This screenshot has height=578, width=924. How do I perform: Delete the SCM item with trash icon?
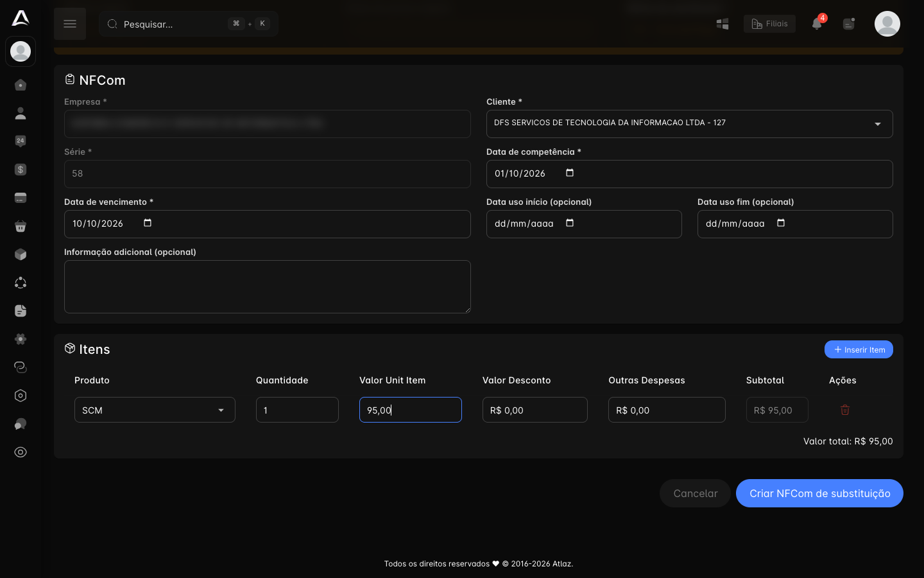tap(845, 410)
